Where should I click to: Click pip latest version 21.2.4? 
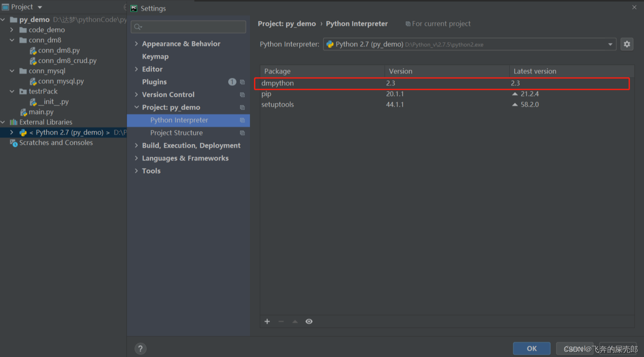point(529,94)
